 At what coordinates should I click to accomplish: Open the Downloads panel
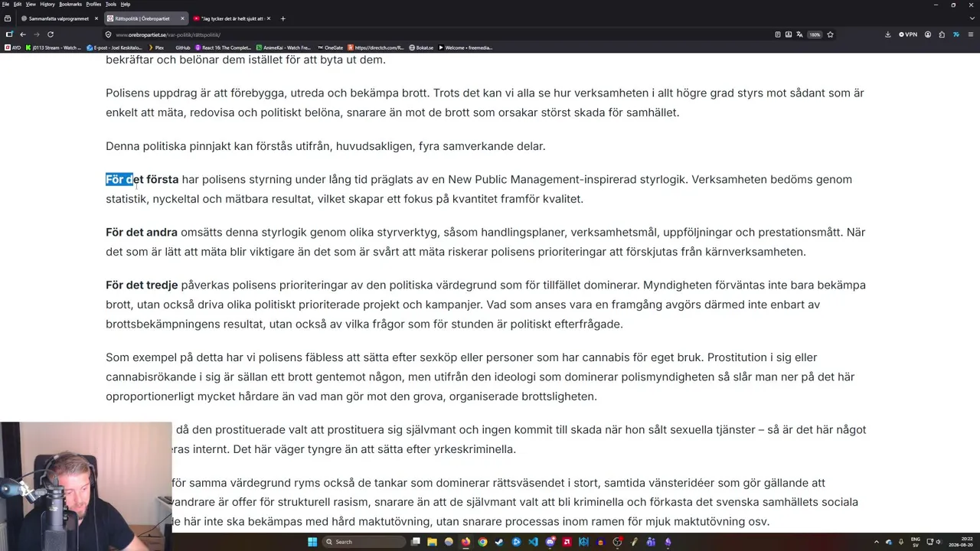pyautogui.click(x=888, y=34)
